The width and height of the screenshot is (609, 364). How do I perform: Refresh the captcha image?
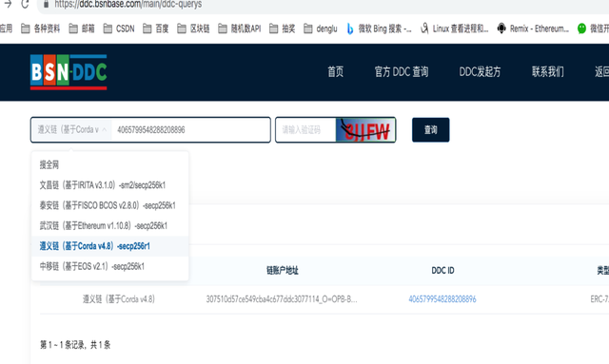365,129
